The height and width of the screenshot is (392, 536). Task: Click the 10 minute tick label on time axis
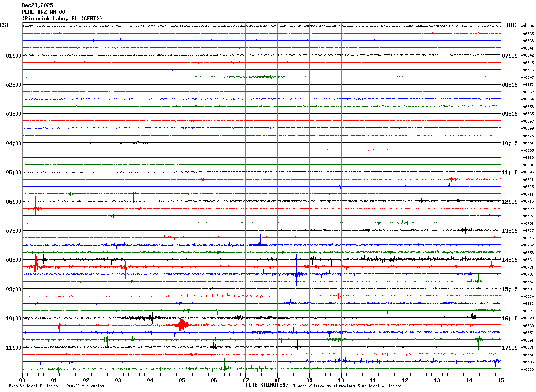click(x=341, y=380)
